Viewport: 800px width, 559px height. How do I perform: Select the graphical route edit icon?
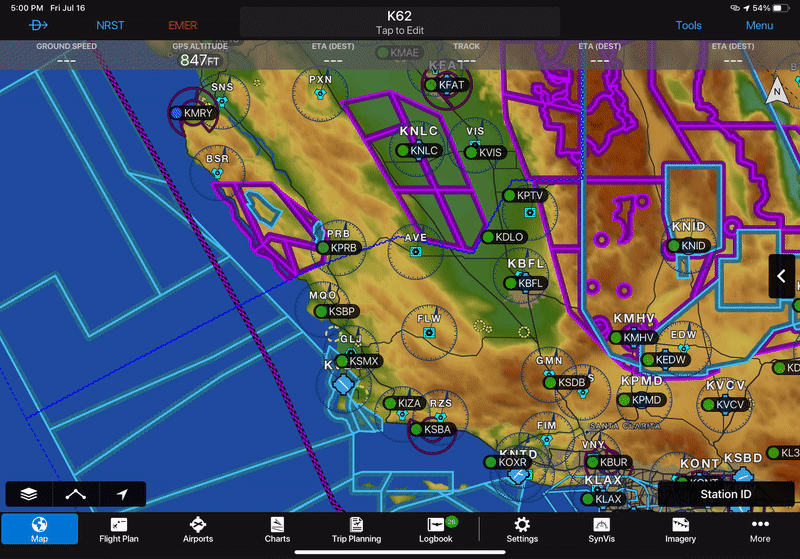(x=76, y=494)
